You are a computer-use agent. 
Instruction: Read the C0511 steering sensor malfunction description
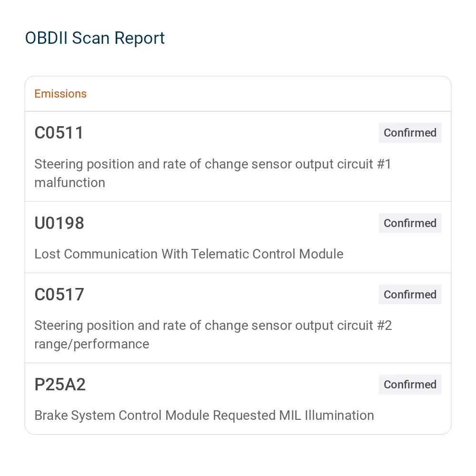[212, 173]
